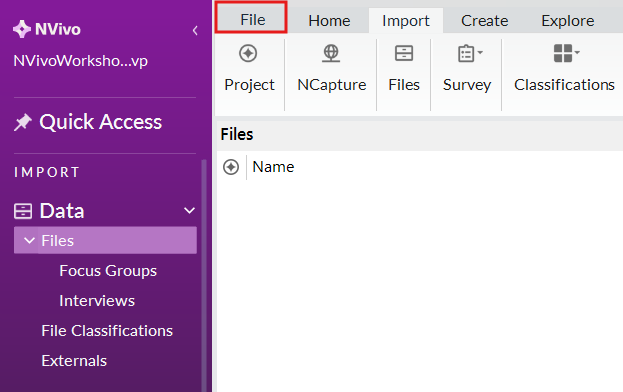Screen dimensions: 623x392
Task: Open Quick Access in the sidebar
Action: [101, 122]
